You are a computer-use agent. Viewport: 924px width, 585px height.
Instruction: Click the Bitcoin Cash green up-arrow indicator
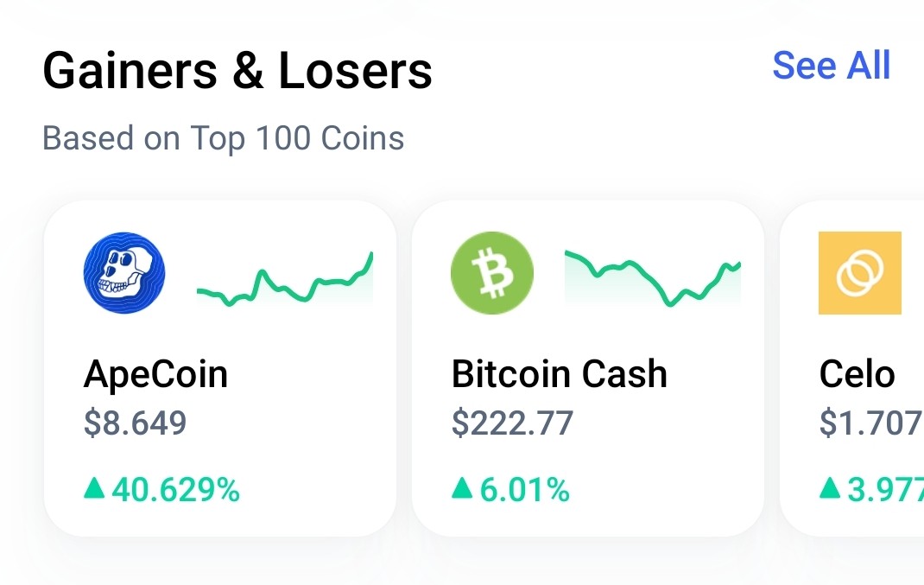[x=462, y=488]
